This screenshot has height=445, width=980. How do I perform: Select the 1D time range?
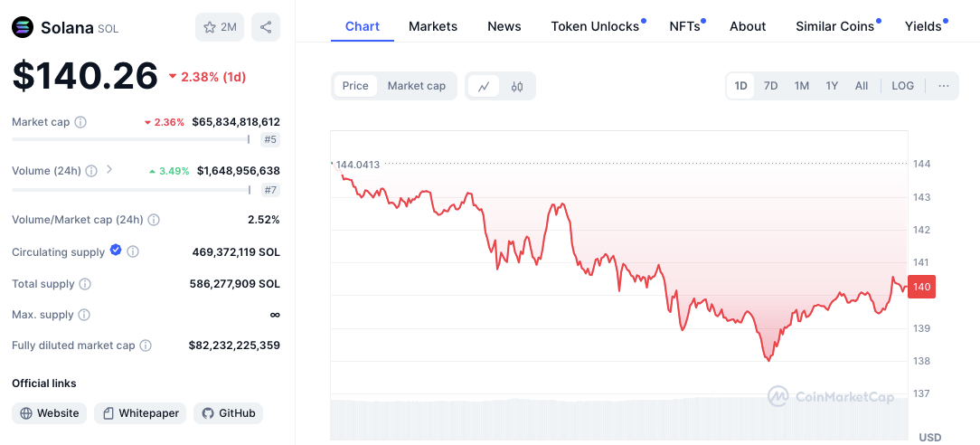click(740, 86)
